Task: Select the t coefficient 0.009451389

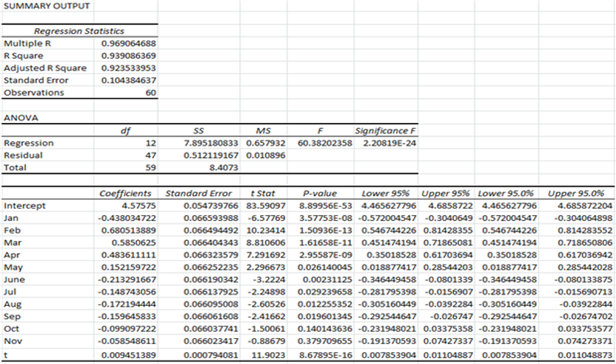Action: tap(128, 355)
